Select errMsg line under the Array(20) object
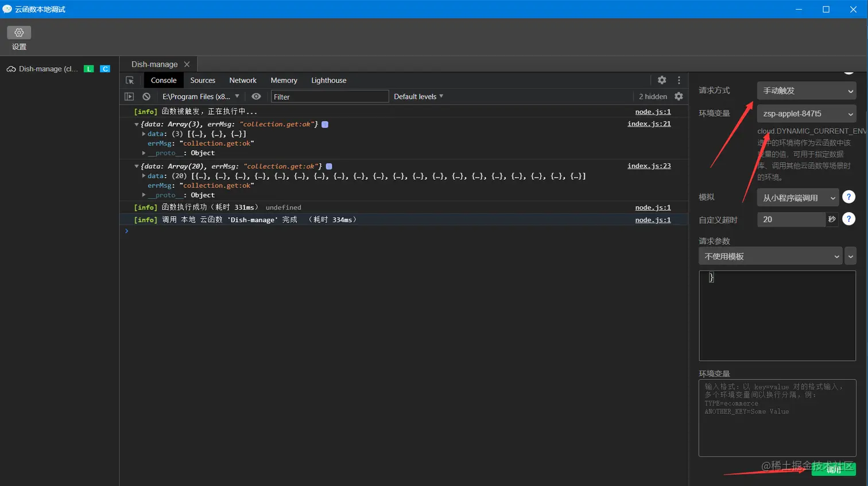The image size is (868, 486). click(201, 186)
